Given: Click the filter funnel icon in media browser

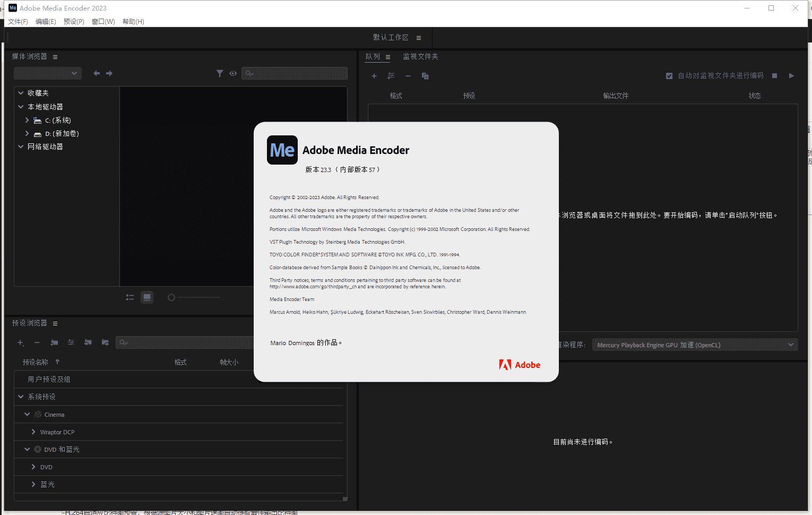Looking at the screenshot, I should click(x=220, y=73).
